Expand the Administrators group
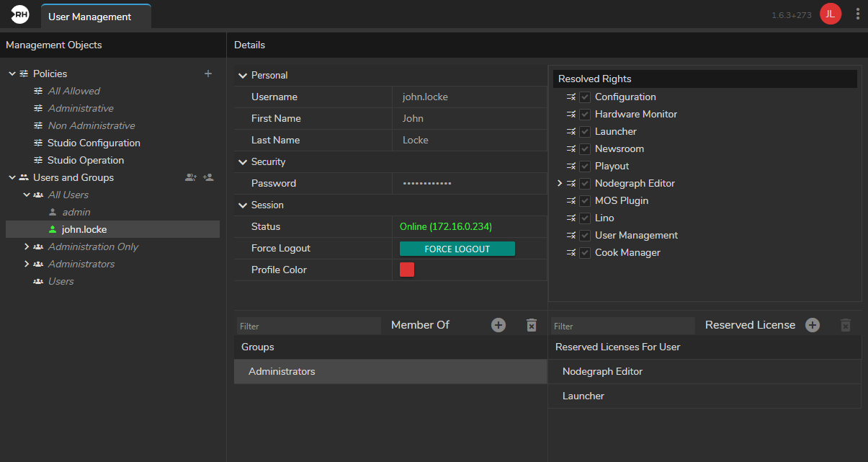Screen dimensions: 868x462 (27, 264)
